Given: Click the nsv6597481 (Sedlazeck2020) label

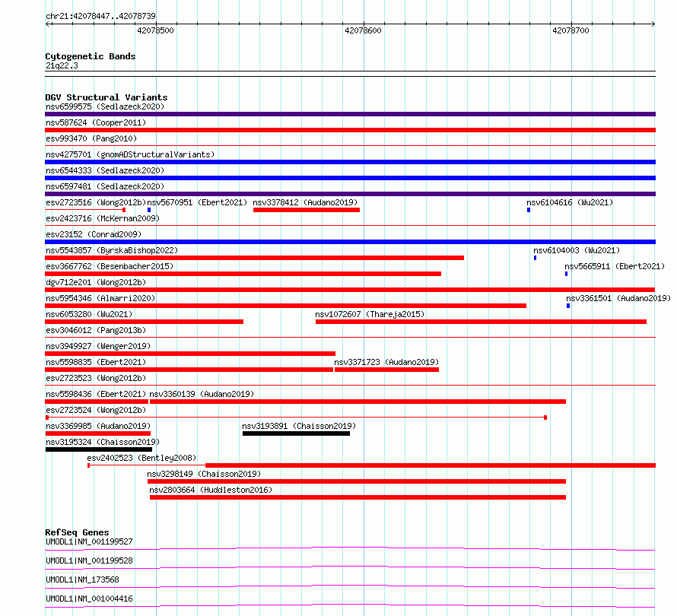Looking at the screenshot, I should click(x=105, y=186).
